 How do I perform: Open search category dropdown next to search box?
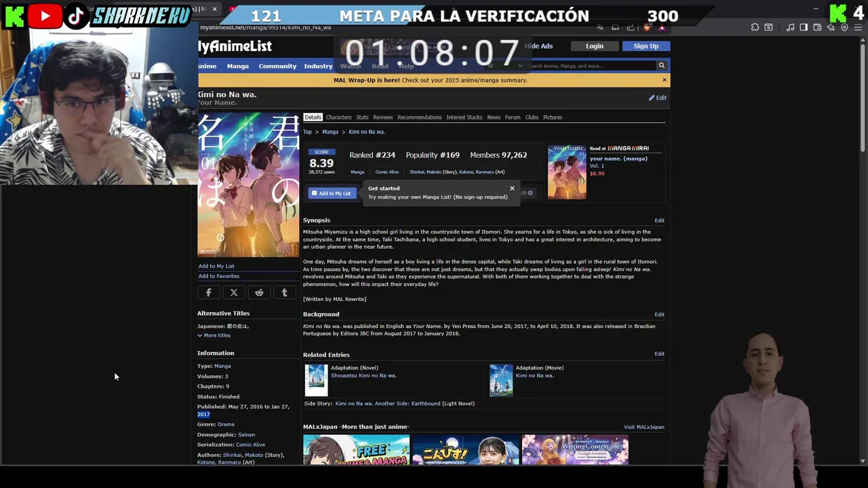pos(505,66)
